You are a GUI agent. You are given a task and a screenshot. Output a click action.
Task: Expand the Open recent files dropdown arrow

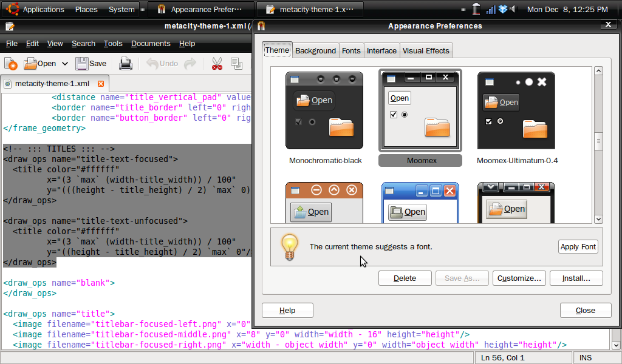(65, 63)
